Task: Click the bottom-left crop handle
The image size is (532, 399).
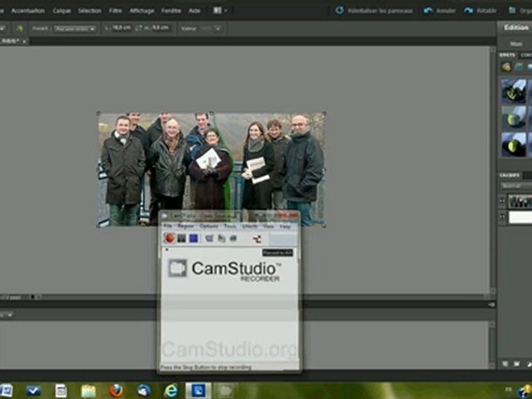Action: [x=99, y=225]
